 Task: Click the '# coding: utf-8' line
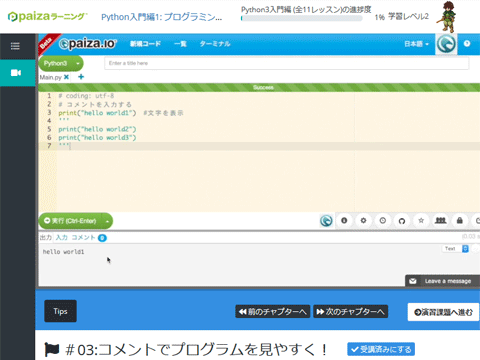(86, 96)
